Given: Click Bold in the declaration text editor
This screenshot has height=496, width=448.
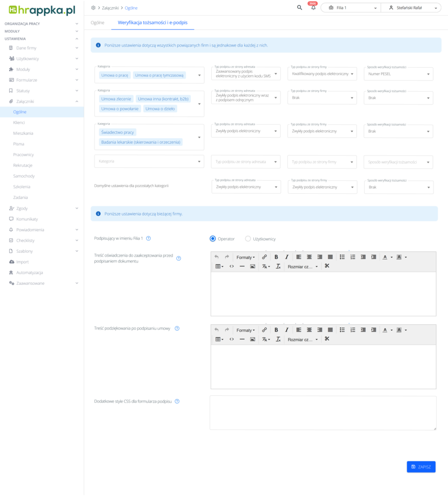Looking at the screenshot, I should tap(276, 257).
